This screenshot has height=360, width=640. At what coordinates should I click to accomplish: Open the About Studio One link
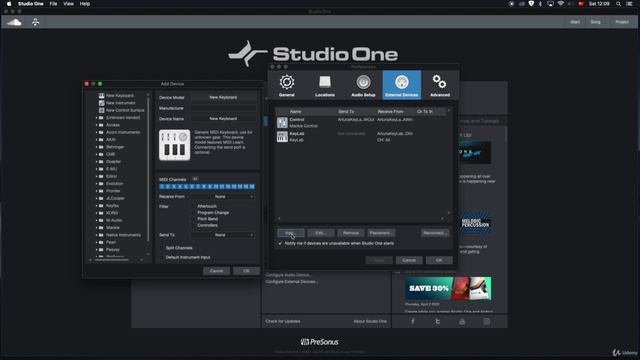click(370, 321)
